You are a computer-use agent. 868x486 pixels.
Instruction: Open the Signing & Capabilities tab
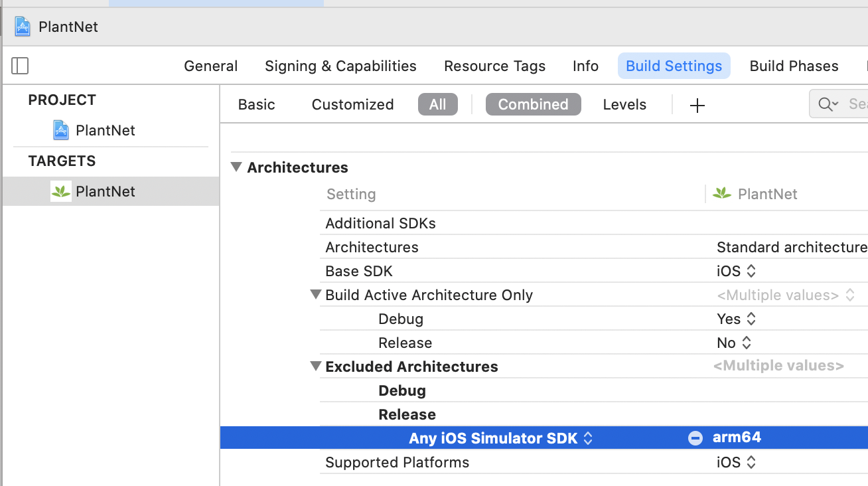340,66
